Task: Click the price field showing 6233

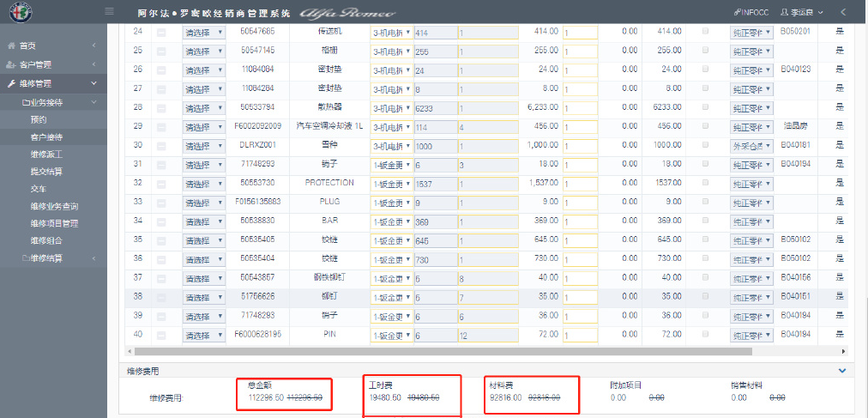Action: coord(436,108)
